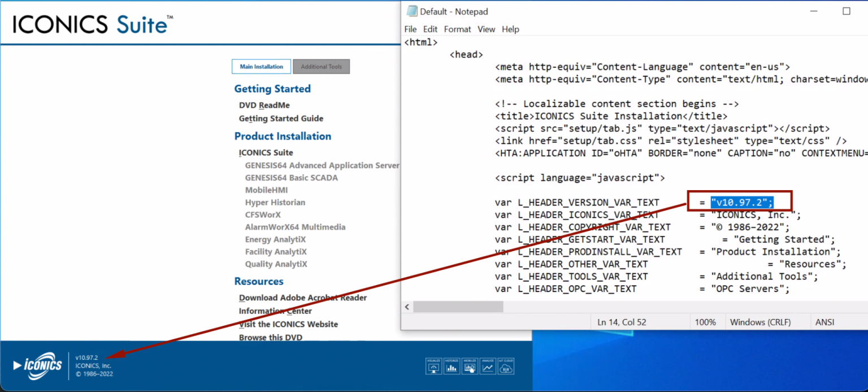The image size is (868, 392).
Task: Click the Analyze line chart icon
Action: click(488, 366)
